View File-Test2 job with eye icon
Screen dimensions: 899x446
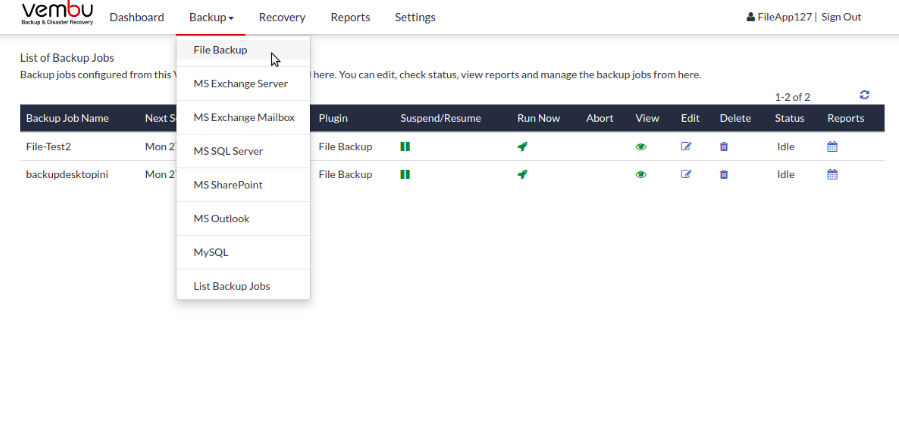[641, 147]
